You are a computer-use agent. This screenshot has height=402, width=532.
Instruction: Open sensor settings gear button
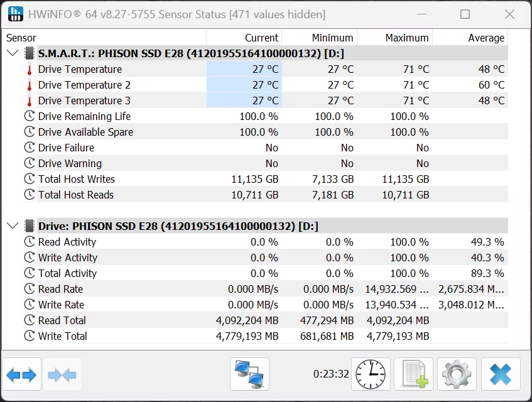click(x=457, y=374)
